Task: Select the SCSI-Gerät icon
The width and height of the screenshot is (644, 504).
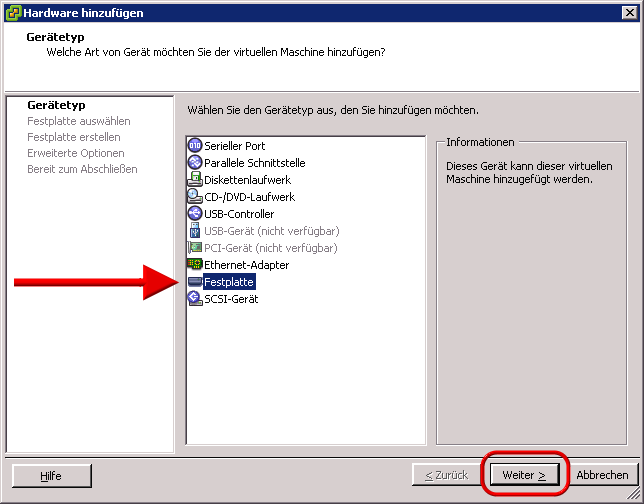Action: coord(195,299)
